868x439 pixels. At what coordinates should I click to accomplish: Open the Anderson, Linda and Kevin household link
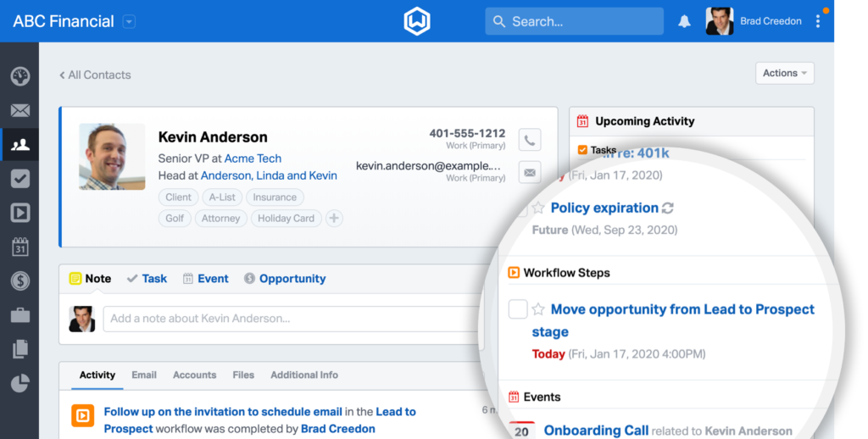click(x=269, y=175)
